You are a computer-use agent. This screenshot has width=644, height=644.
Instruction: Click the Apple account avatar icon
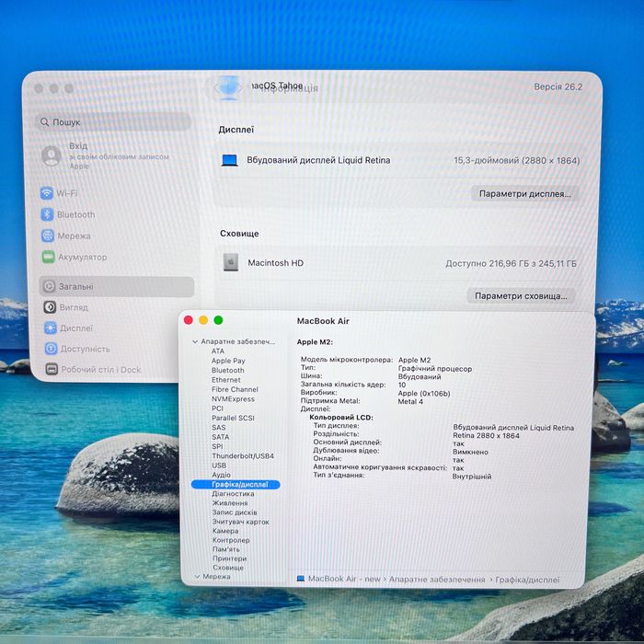(x=52, y=156)
